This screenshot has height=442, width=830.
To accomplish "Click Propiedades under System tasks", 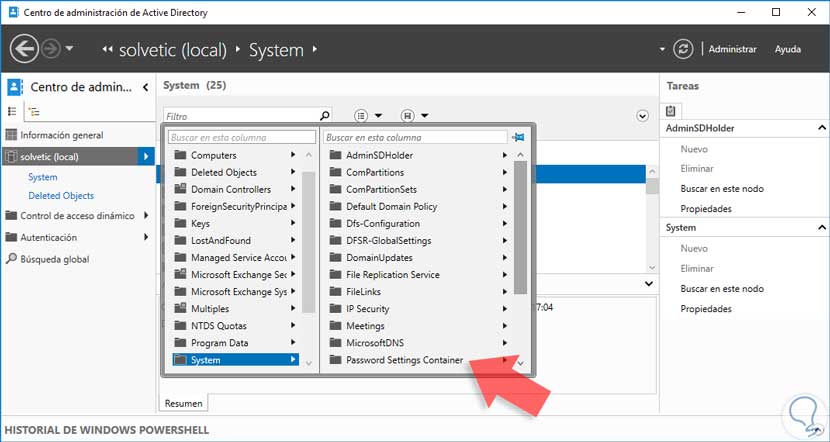I will 706,309.
